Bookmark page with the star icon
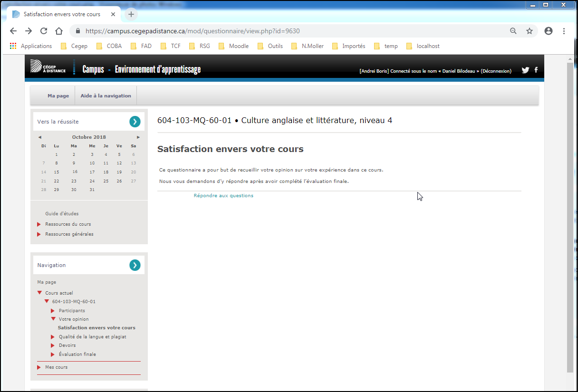 coord(529,31)
